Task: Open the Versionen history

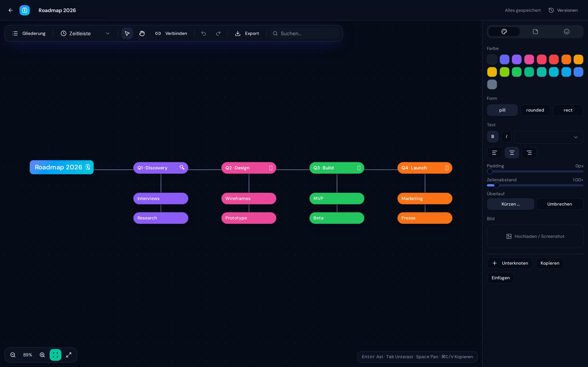Action: click(x=563, y=10)
